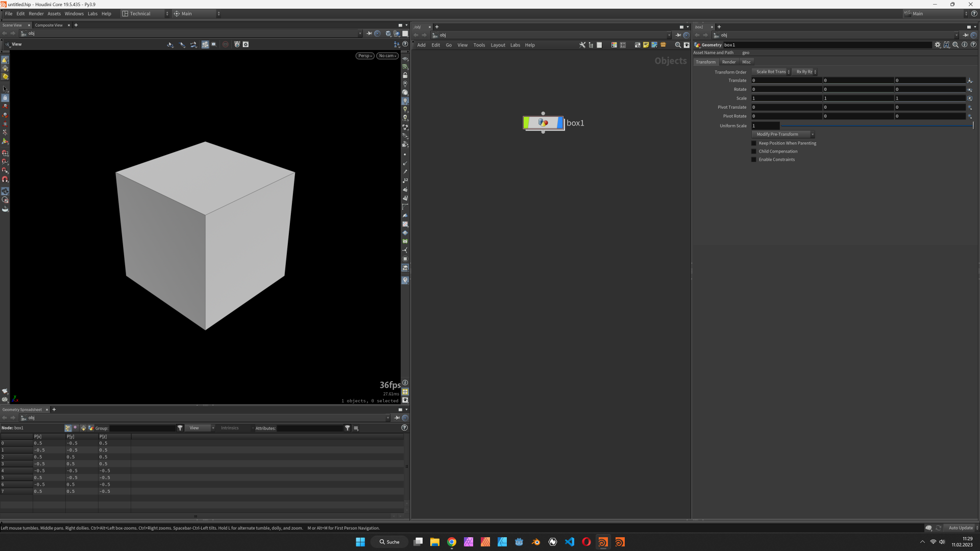Screen dimensions: 980x551
Task: Check Enable Constraints option
Action: [x=754, y=160]
